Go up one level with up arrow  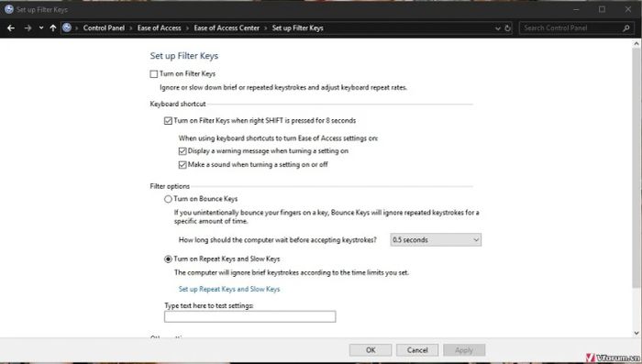[53, 28]
